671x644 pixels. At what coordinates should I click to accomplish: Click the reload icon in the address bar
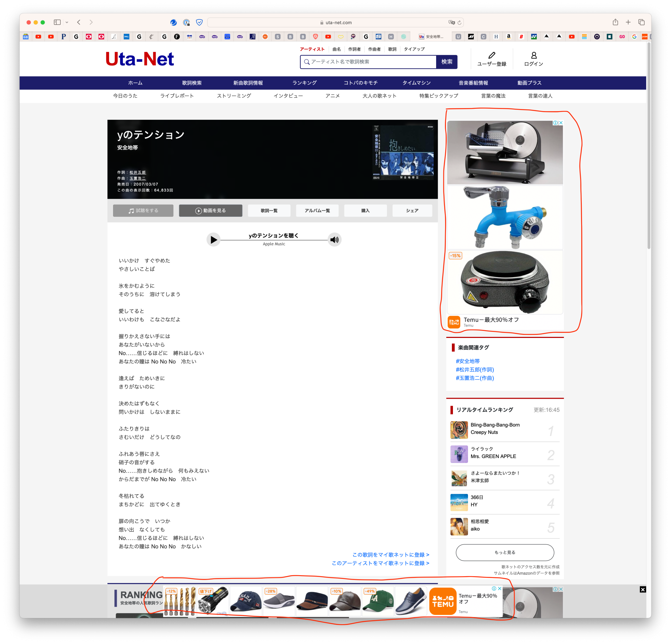pyautogui.click(x=459, y=22)
